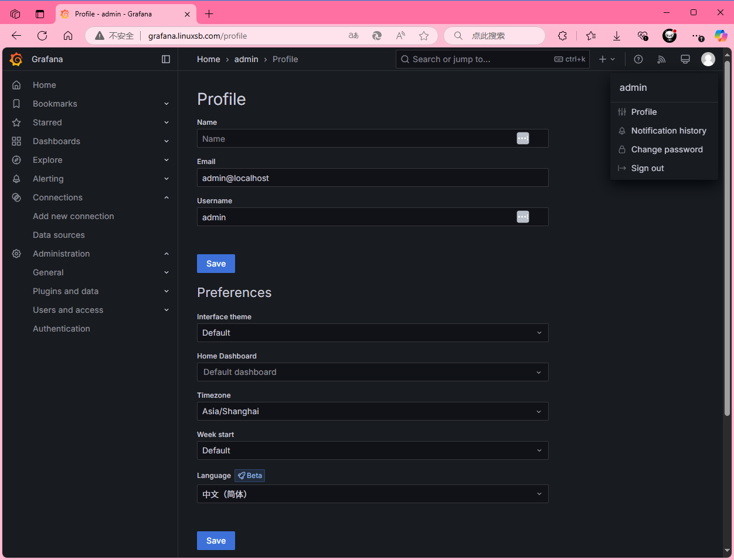Open the Home Dashboard dropdown
Image resolution: width=734 pixels, height=560 pixels.
click(373, 372)
